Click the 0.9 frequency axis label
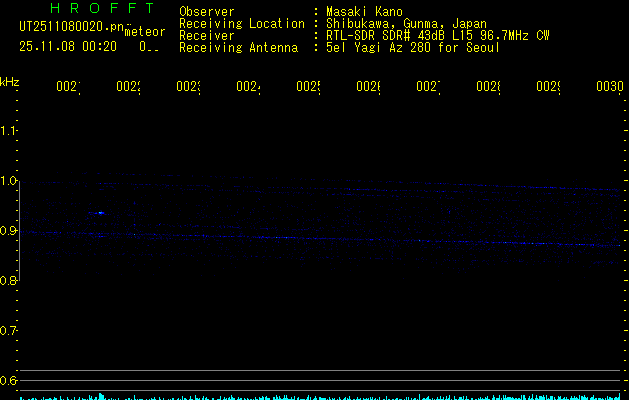Screen dimensions: 629x400 click(x=9, y=230)
